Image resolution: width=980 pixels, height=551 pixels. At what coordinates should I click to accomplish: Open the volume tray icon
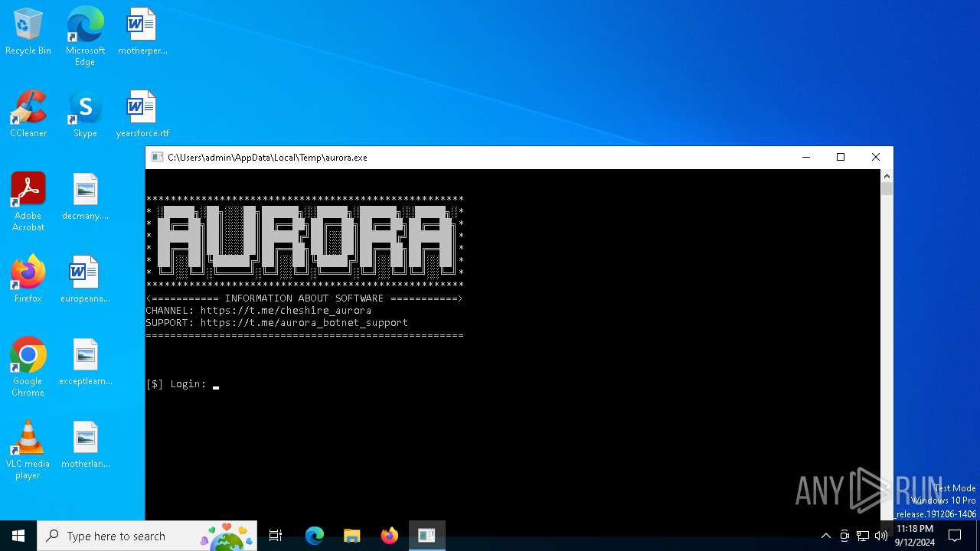(x=881, y=536)
